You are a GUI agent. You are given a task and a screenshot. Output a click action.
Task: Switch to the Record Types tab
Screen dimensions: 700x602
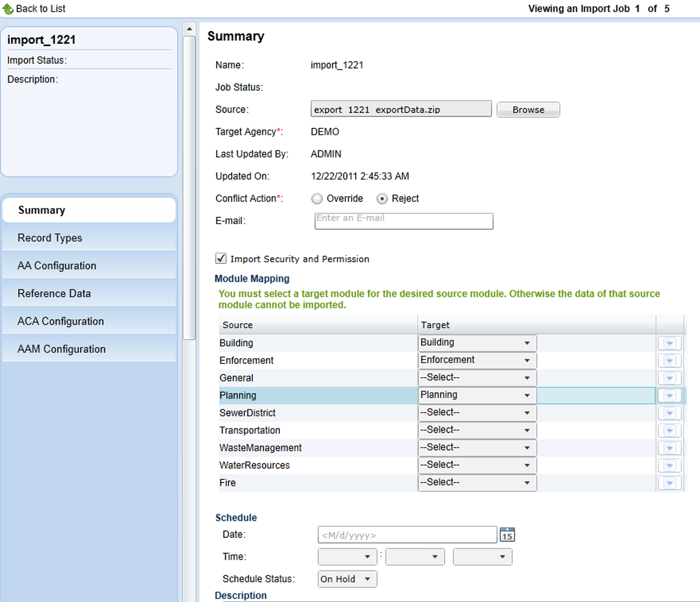point(50,238)
